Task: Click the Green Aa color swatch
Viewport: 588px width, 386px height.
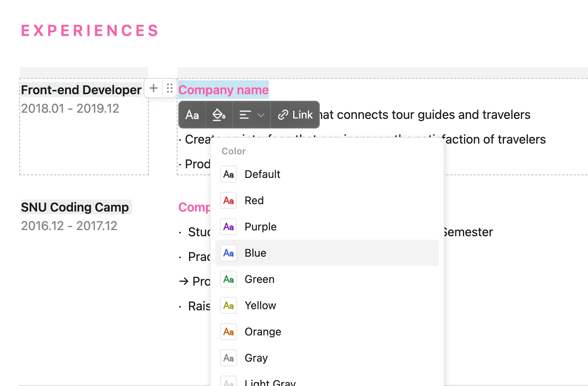Action: click(x=228, y=279)
